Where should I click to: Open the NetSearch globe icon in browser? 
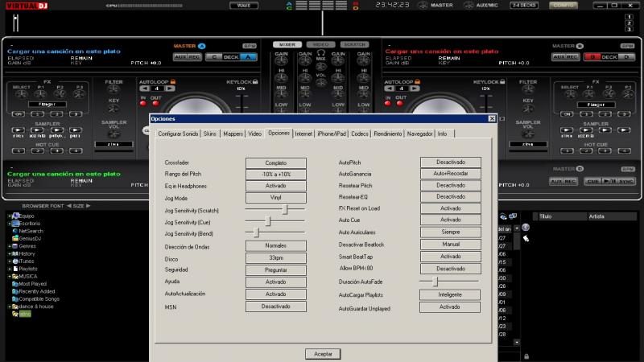click(x=15, y=231)
